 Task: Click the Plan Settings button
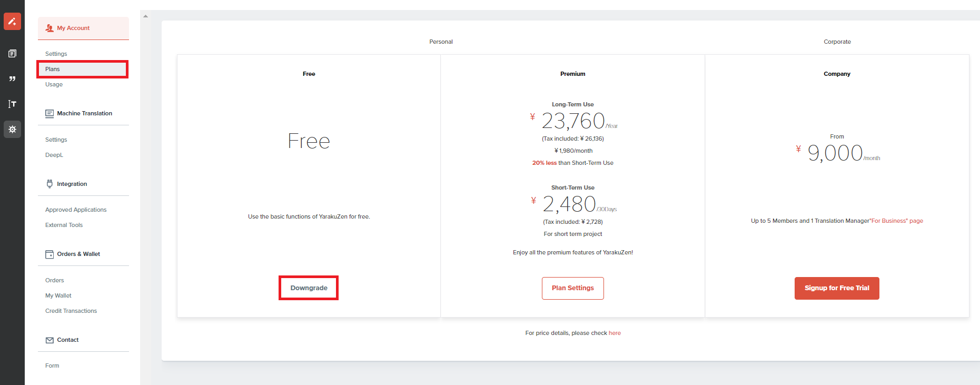[573, 288]
